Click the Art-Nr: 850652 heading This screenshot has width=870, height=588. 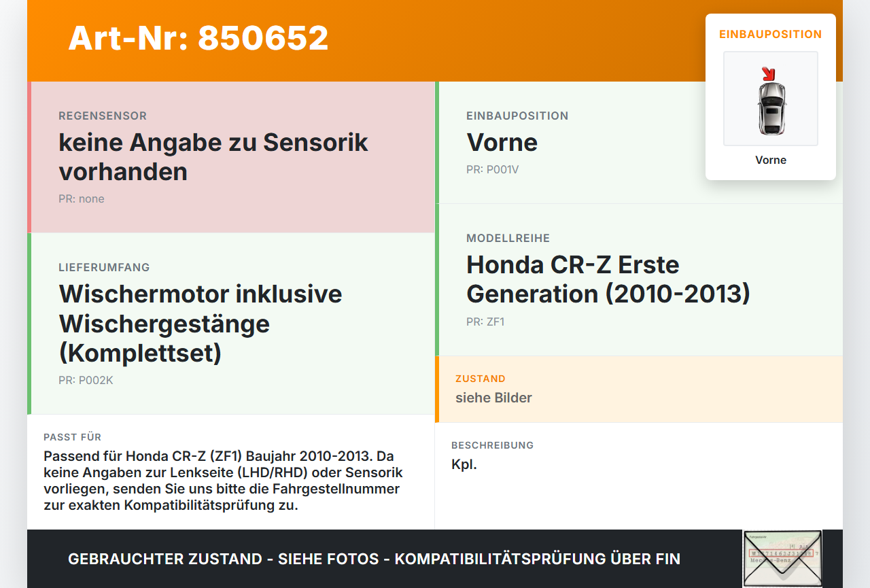[198, 38]
